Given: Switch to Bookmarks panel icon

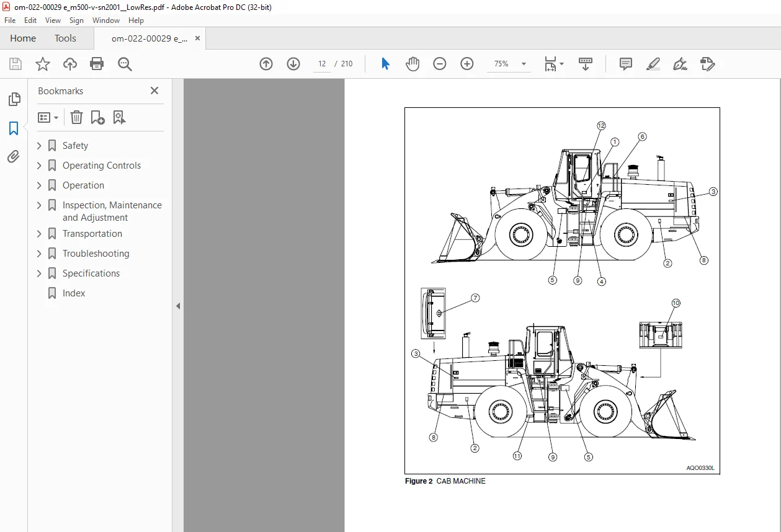Looking at the screenshot, I should pos(14,128).
